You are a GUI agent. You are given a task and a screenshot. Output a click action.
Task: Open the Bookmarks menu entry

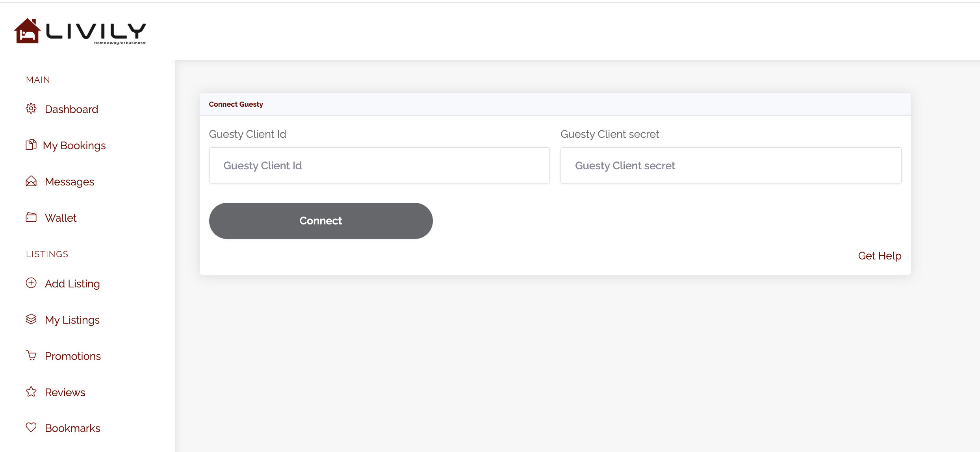(x=72, y=428)
